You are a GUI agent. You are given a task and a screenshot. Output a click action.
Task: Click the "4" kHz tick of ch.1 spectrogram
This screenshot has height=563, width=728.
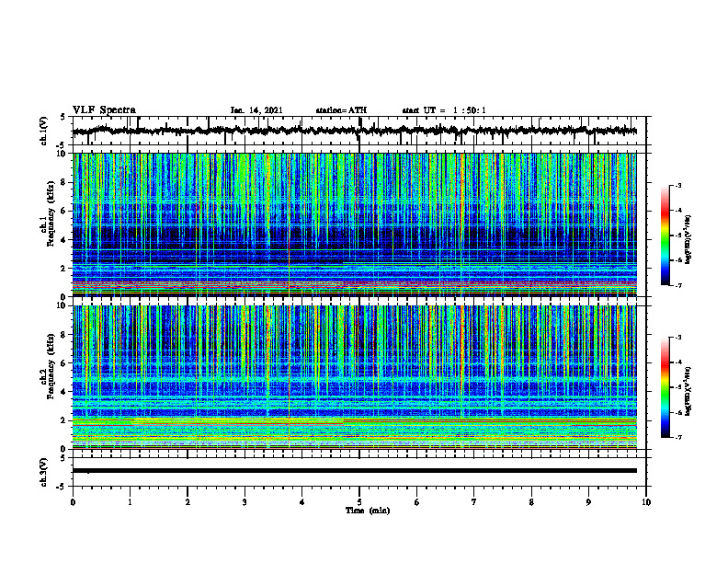click(x=63, y=240)
